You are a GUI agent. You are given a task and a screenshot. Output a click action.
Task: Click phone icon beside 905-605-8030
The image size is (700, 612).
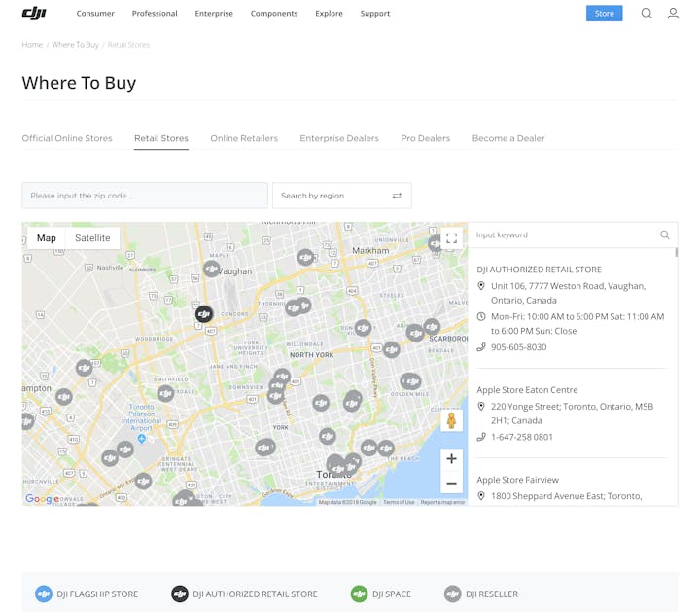click(x=481, y=347)
